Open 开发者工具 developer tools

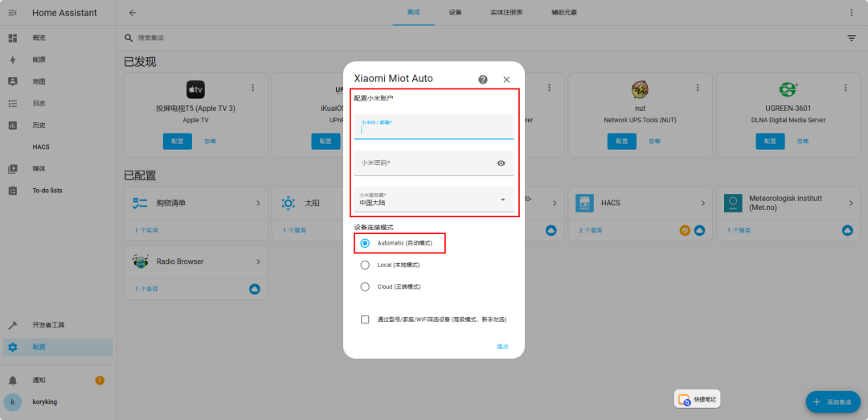coord(58,325)
